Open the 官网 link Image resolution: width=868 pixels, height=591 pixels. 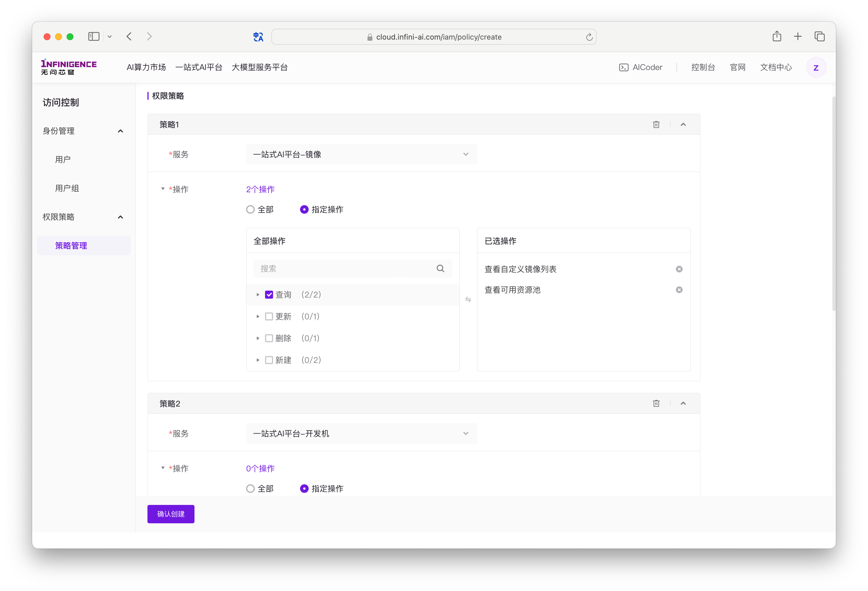click(x=737, y=67)
